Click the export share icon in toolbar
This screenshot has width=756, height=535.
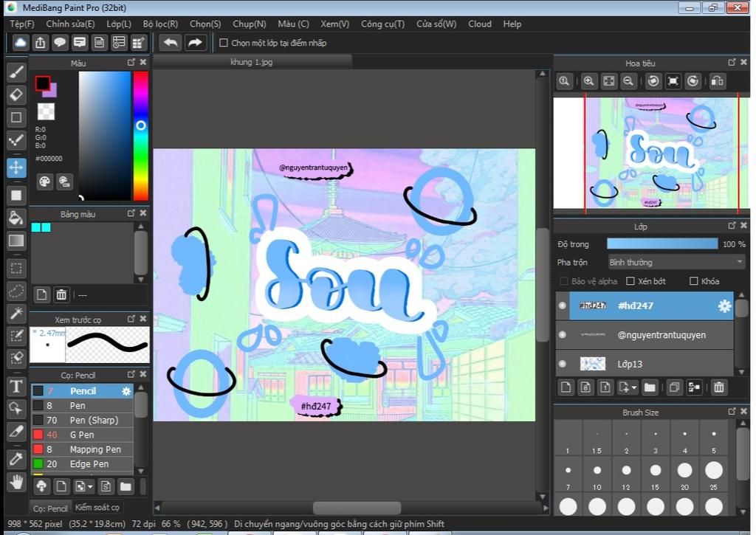click(40, 43)
